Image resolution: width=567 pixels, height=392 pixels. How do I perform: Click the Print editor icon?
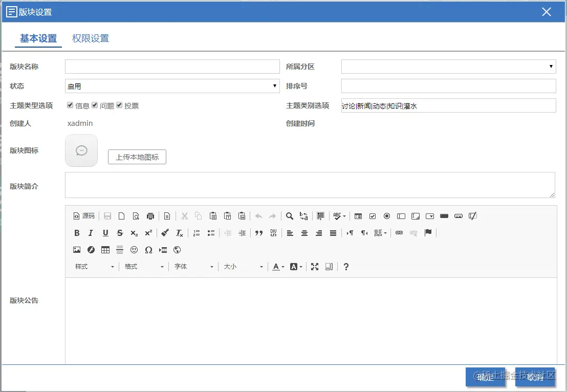[x=150, y=216]
